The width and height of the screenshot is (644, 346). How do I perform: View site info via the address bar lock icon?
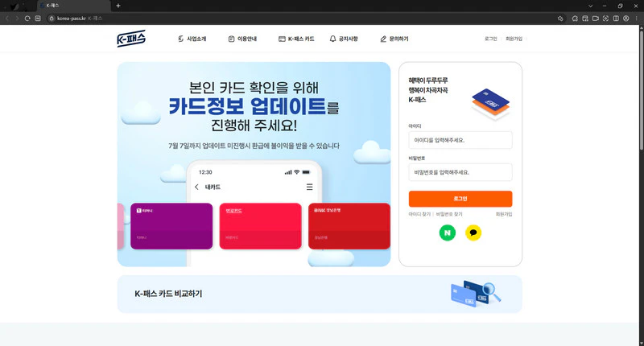(x=52, y=19)
